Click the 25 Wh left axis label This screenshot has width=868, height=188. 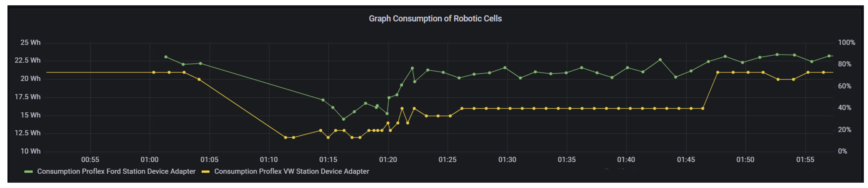(30, 42)
